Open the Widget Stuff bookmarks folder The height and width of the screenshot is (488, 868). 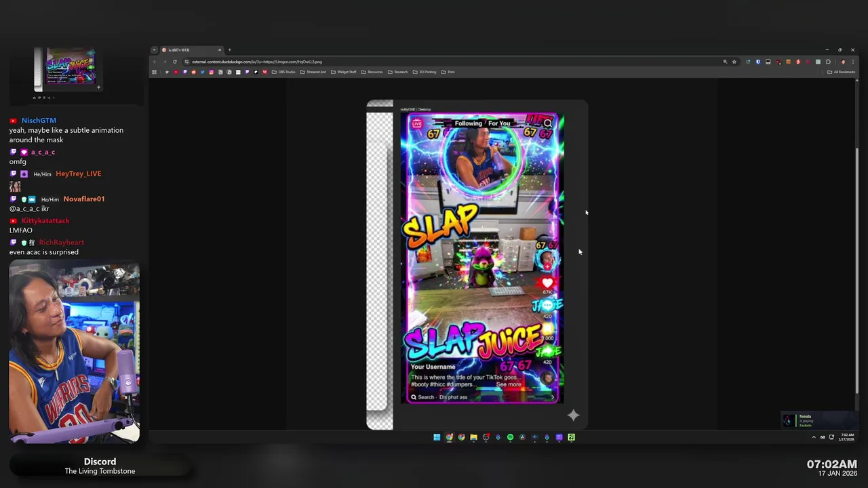point(343,72)
